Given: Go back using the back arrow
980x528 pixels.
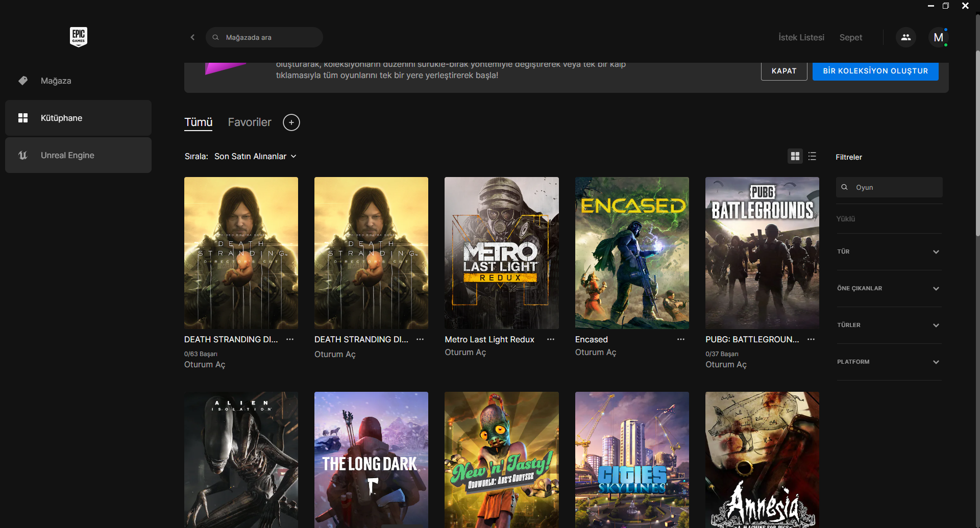Looking at the screenshot, I should point(192,37).
